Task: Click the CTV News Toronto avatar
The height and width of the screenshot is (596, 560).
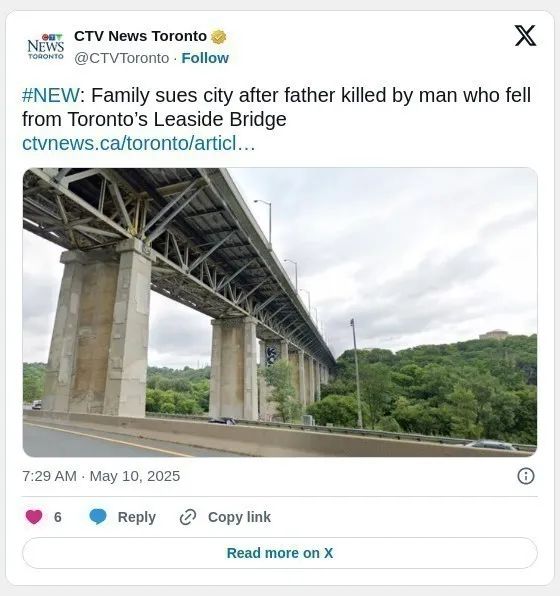Action: tap(46, 46)
